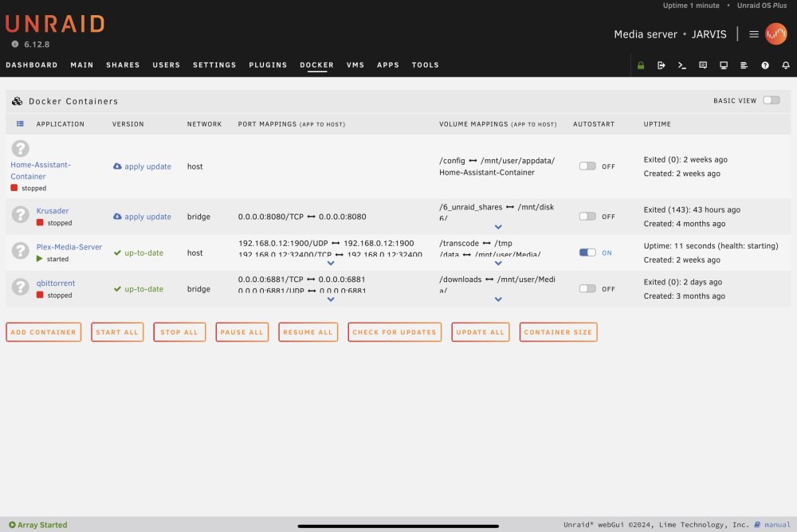This screenshot has height=532, width=797.
Task: Open the Tools tab
Action: (426, 65)
